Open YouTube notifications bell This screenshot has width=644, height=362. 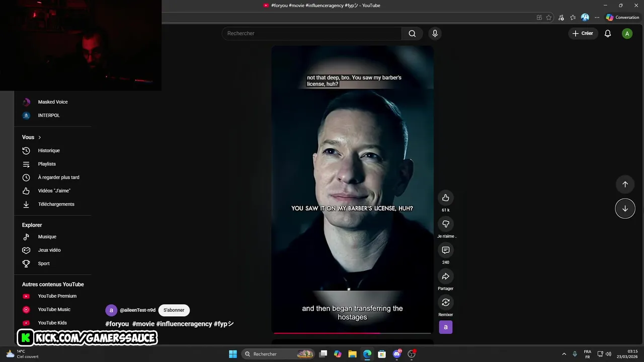tap(608, 33)
